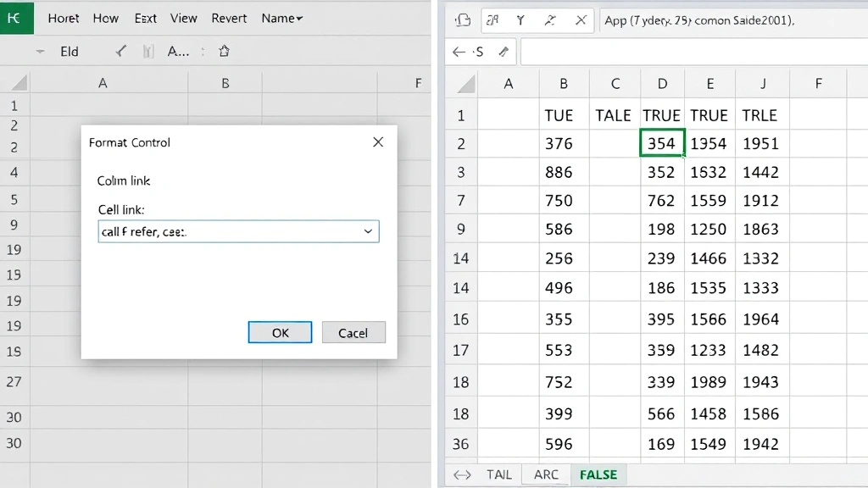868x488 pixels.
Task: Click the pencil edit icon next to S
Action: point(504,51)
